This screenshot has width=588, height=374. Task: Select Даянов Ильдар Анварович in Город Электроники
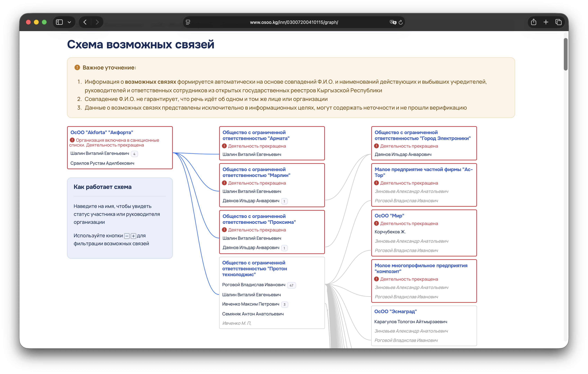coord(403,154)
